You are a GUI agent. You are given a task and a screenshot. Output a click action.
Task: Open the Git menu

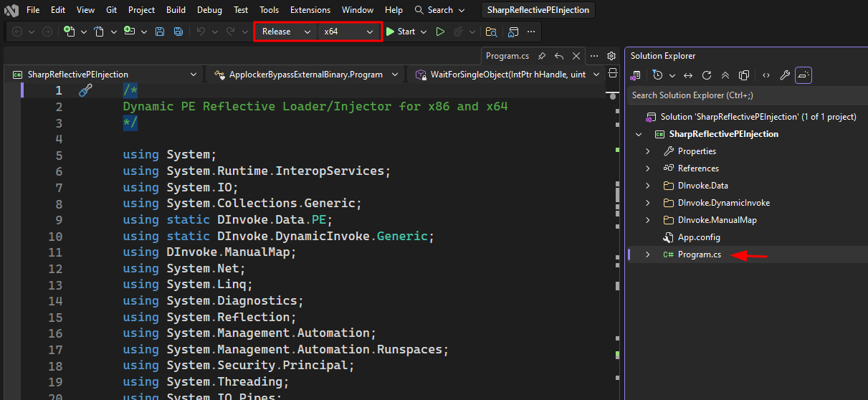coord(111,10)
